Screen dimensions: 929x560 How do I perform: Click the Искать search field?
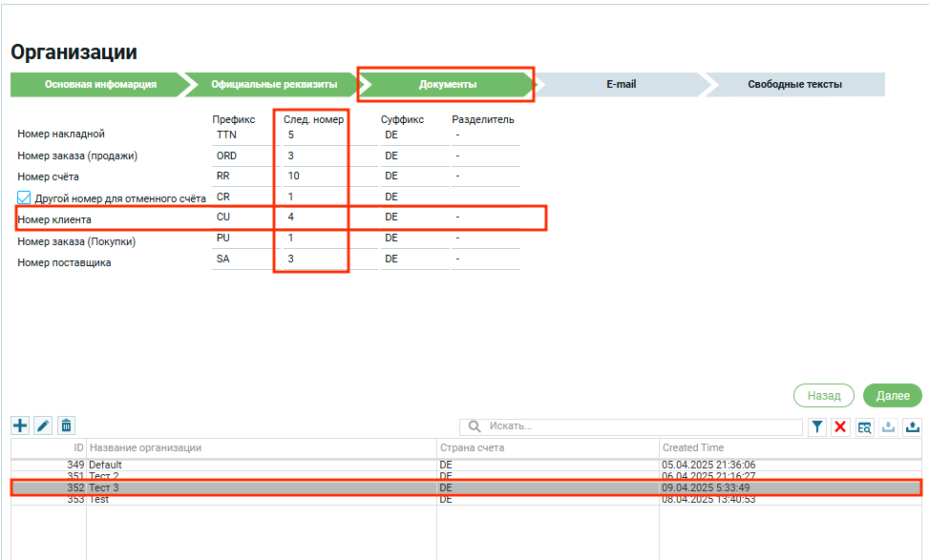pos(640,426)
